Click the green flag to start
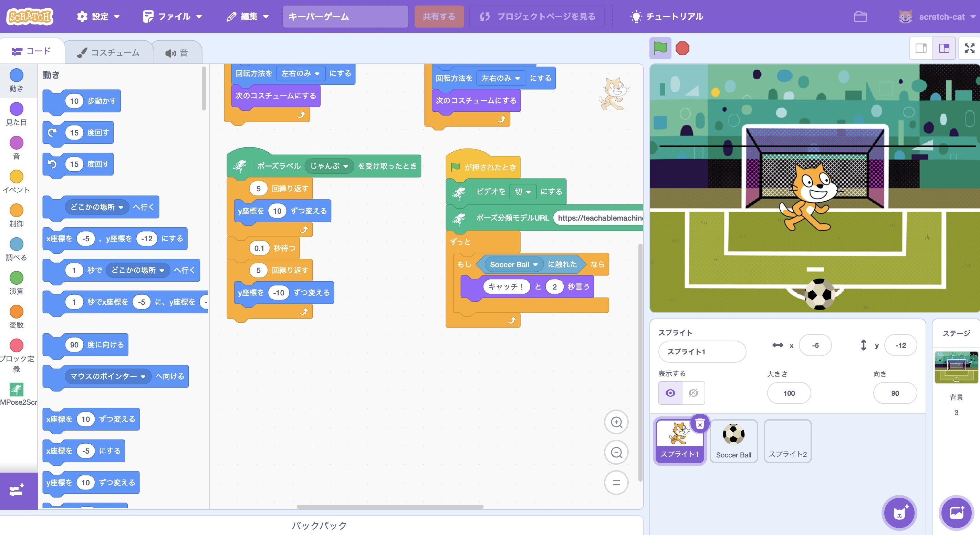 (x=660, y=48)
